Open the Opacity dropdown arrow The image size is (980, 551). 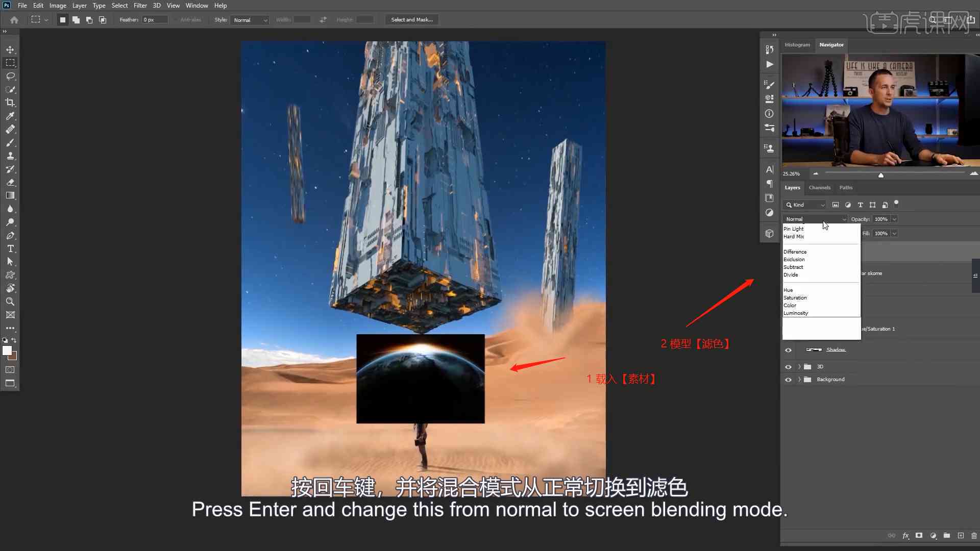[894, 219]
